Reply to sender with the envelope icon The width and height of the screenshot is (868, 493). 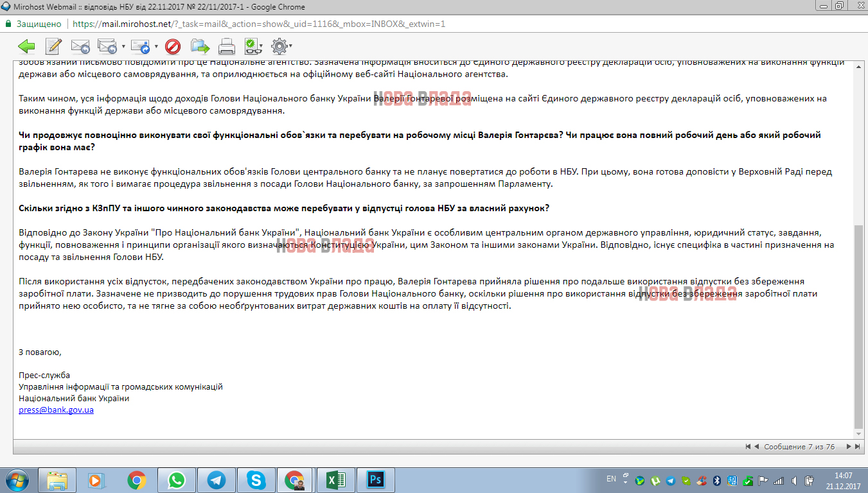80,46
